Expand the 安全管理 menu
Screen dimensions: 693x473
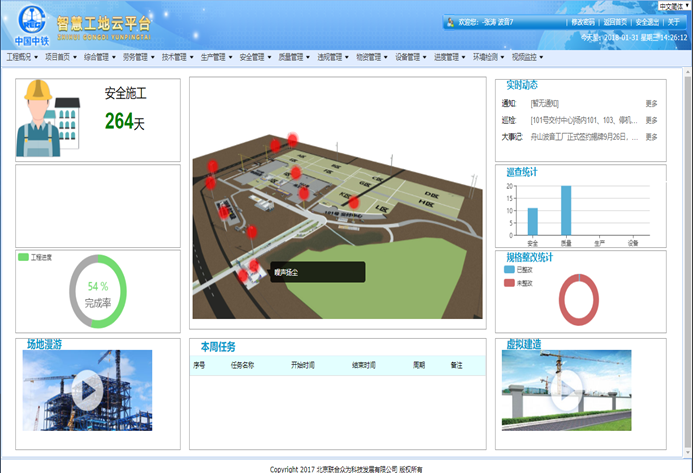click(257, 58)
